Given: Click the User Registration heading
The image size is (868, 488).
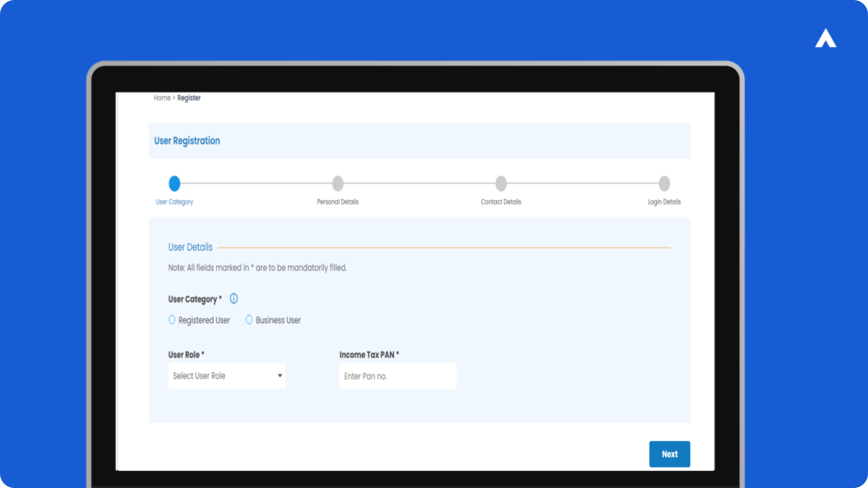Looking at the screenshot, I should tap(187, 141).
